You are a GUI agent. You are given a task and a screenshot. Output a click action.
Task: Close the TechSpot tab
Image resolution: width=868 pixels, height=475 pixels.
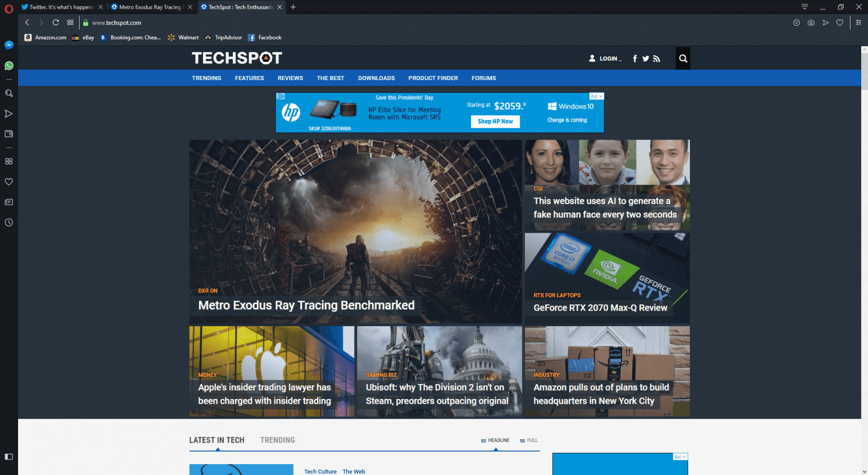coord(280,7)
